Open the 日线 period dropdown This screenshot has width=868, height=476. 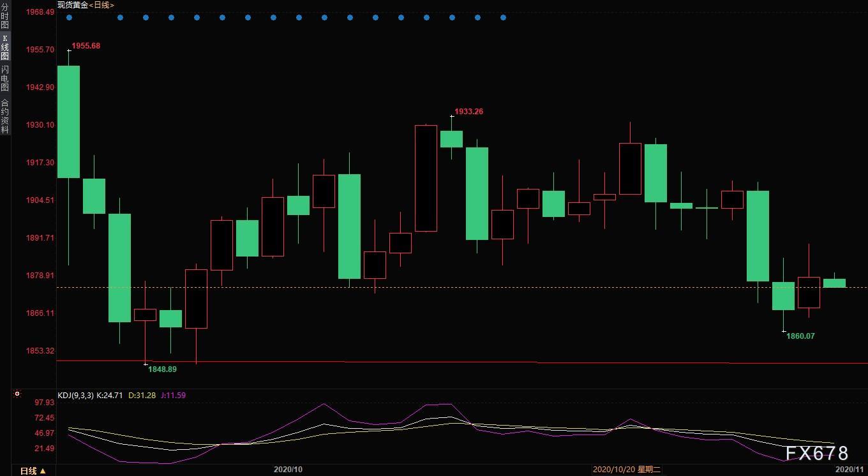pyautogui.click(x=33, y=471)
